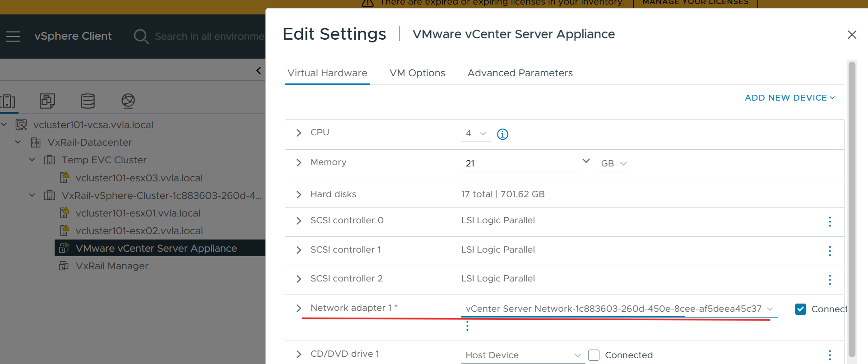Open the Storage inventory view
The width and height of the screenshot is (868, 364).
[x=88, y=101]
